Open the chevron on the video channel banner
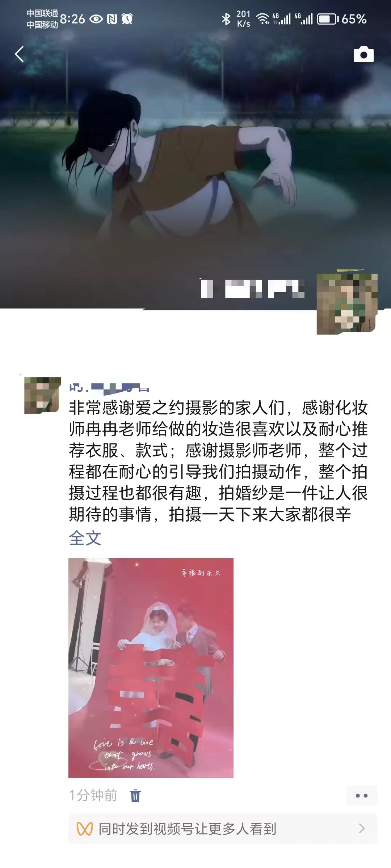 [x=361, y=829]
